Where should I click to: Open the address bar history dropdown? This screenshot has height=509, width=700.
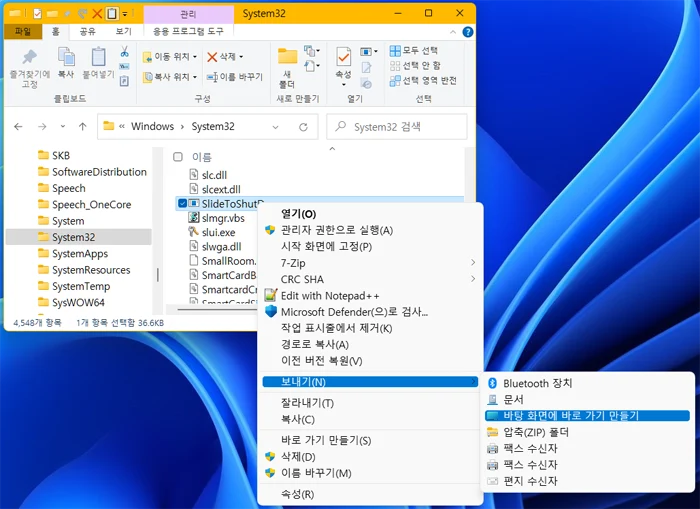point(275,127)
